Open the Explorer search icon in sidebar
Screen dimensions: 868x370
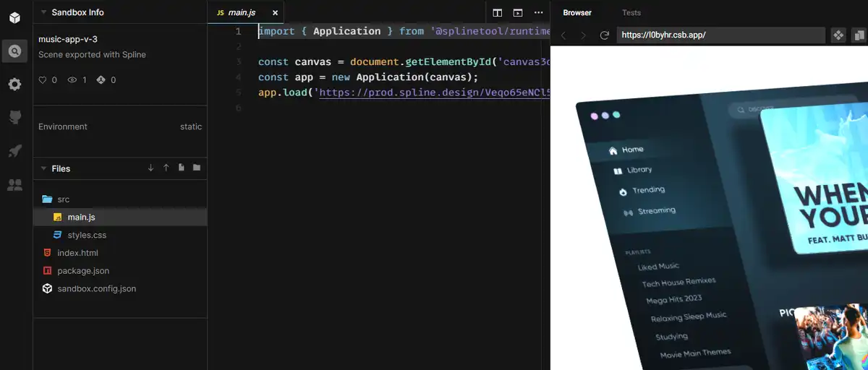click(14, 51)
